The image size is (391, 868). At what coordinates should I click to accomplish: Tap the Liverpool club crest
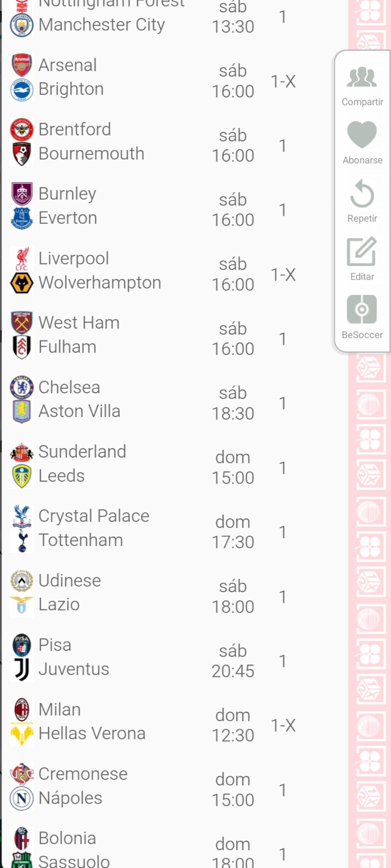(22, 259)
